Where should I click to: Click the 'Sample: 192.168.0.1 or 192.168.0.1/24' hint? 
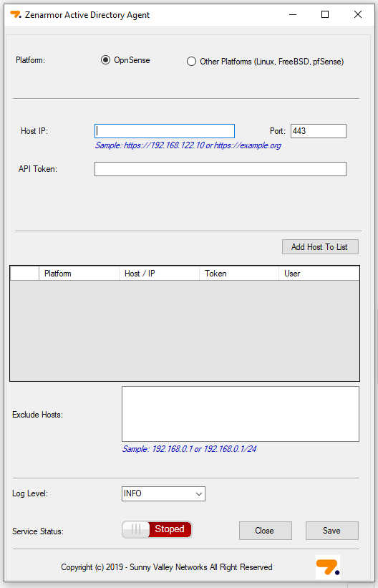[x=189, y=449]
